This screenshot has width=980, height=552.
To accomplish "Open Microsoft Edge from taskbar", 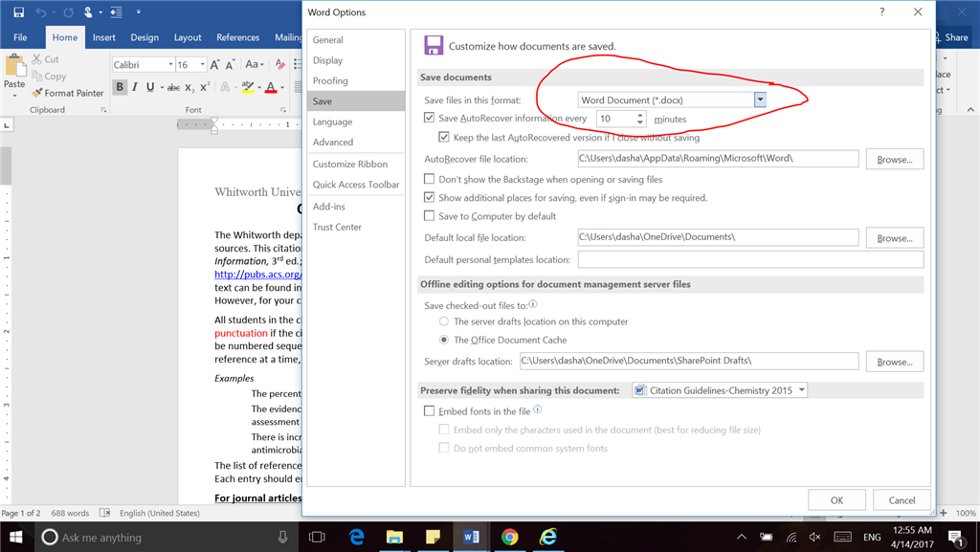I will pyautogui.click(x=357, y=537).
